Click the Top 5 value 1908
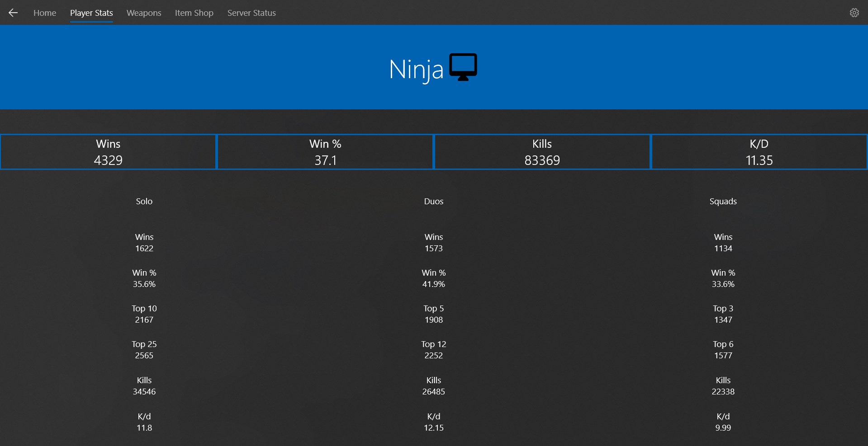The height and width of the screenshot is (446, 868). (x=434, y=320)
